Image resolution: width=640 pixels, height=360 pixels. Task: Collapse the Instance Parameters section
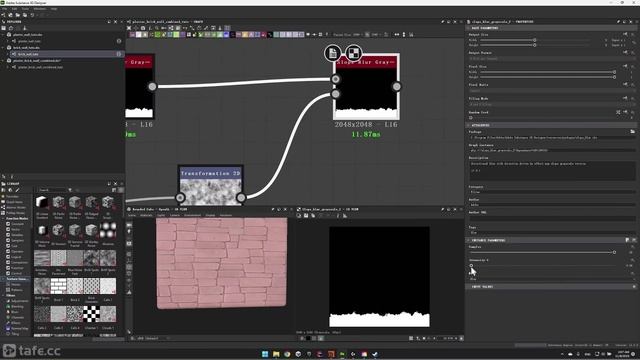coord(468,240)
